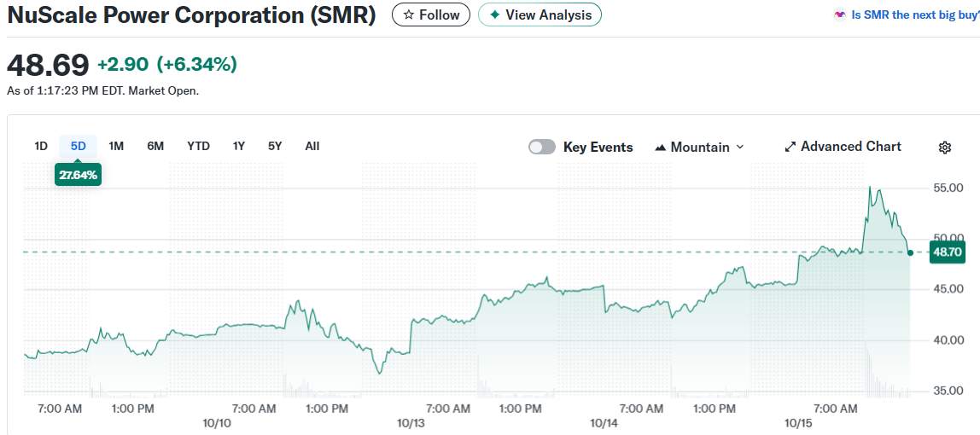Expand the Mountain chart type dropdown chevron

740,147
